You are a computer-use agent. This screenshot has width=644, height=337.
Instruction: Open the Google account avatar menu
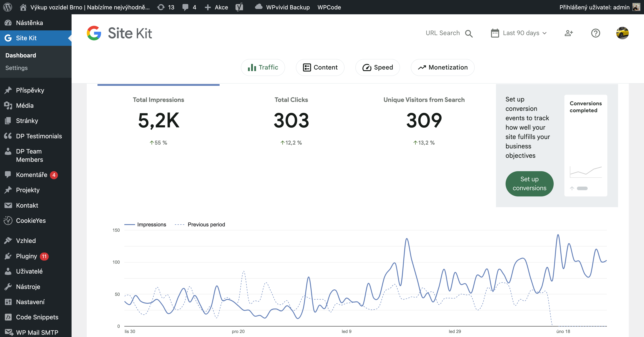click(x=622, y=33)
